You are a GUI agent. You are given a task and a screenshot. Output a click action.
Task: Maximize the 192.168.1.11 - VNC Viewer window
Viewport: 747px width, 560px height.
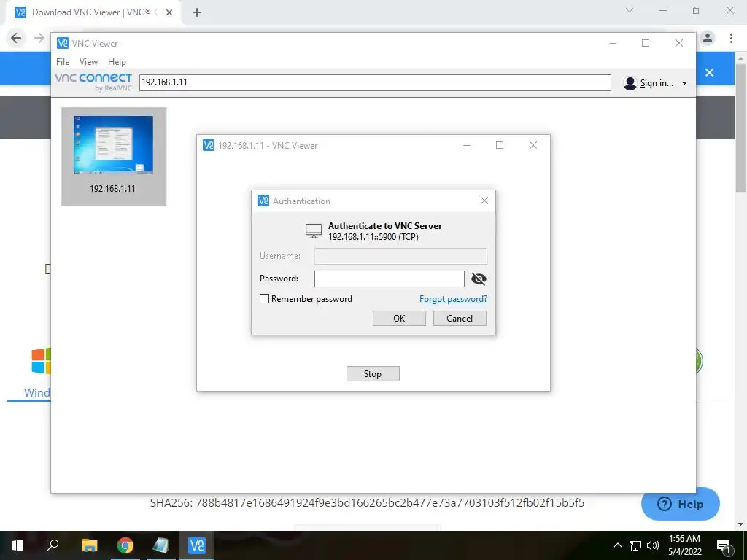pyautogui.click(x=499, y=145)
